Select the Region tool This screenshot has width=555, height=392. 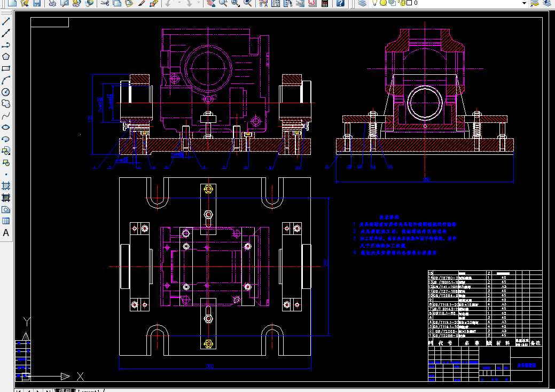tap(6, 209)
